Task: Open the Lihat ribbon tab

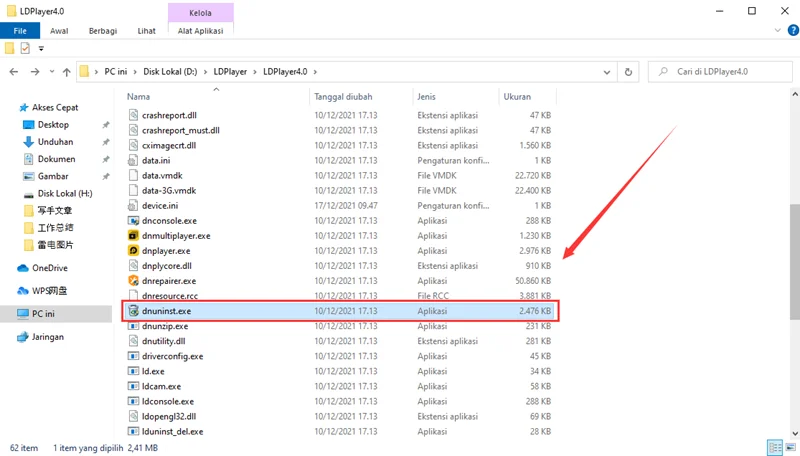Action: point(146,31)
